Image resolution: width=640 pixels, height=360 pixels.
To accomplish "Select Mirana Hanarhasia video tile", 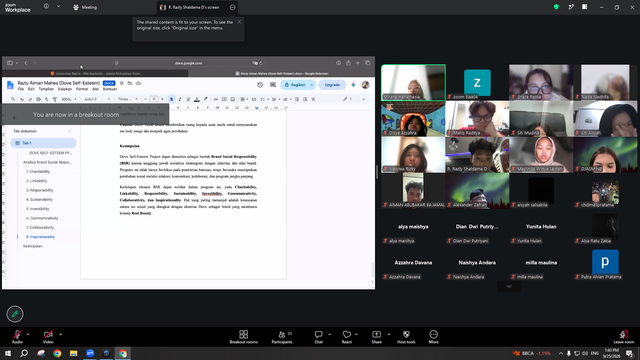I will click(413, 82).
